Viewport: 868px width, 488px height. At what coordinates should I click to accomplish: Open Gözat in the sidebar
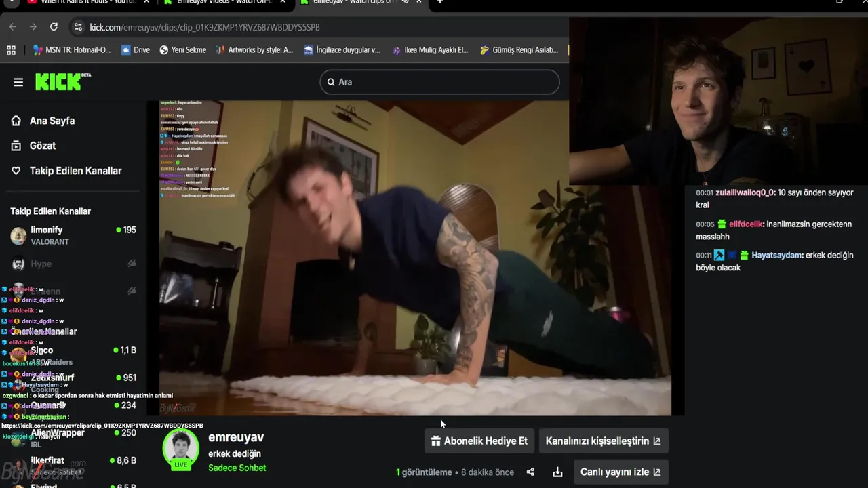point(43,146)
